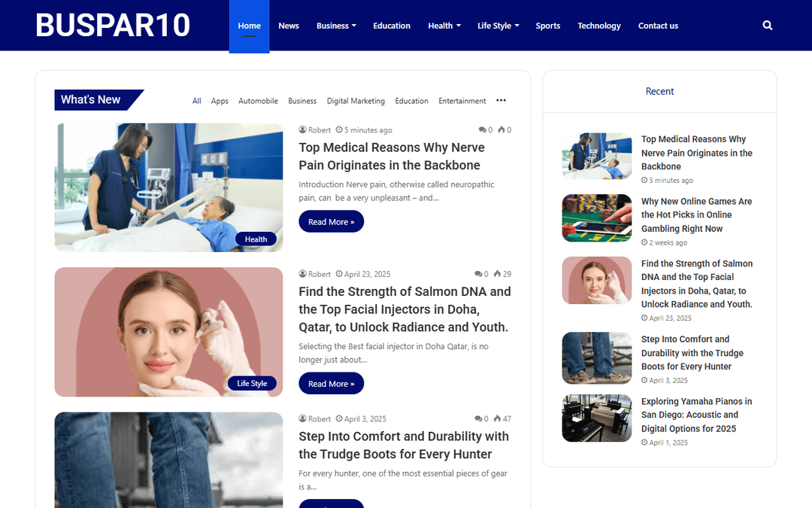Click clock icon beside April 1, 2025 in Recent
Screen dimensions: 812x508
pos(644,443)
